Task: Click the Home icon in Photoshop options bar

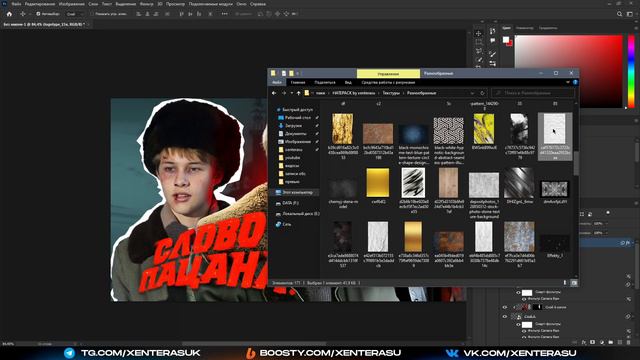Action: (9, 14)
